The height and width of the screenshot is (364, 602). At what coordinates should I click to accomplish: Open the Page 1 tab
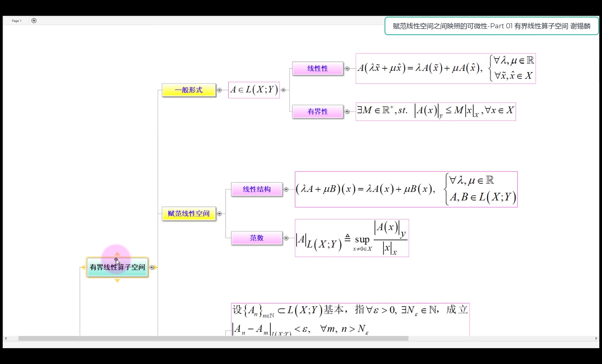(x=16, y=21)
